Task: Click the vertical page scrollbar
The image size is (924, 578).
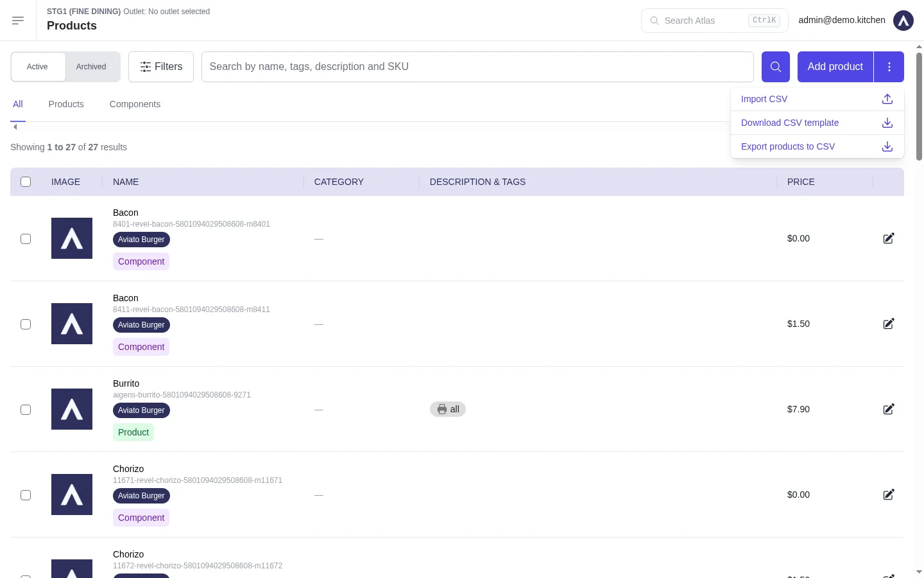Action: coord(919,106)
